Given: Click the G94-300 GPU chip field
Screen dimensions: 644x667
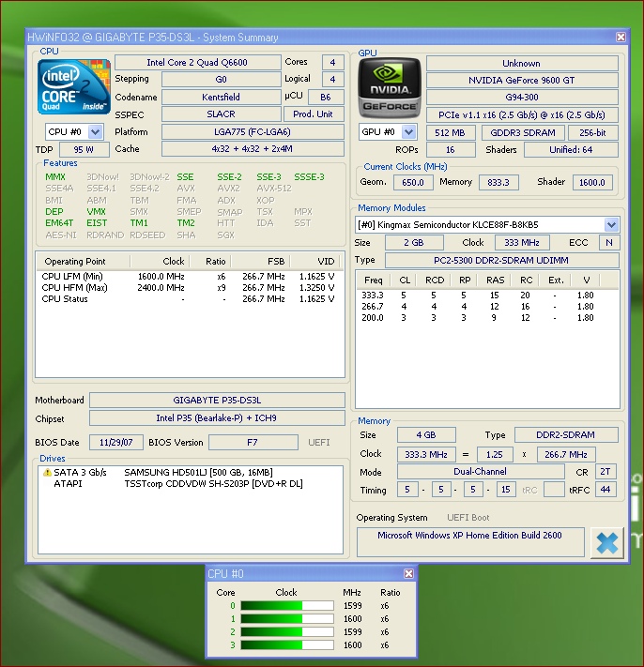Looking at the screenshot, I should [522, 97].
